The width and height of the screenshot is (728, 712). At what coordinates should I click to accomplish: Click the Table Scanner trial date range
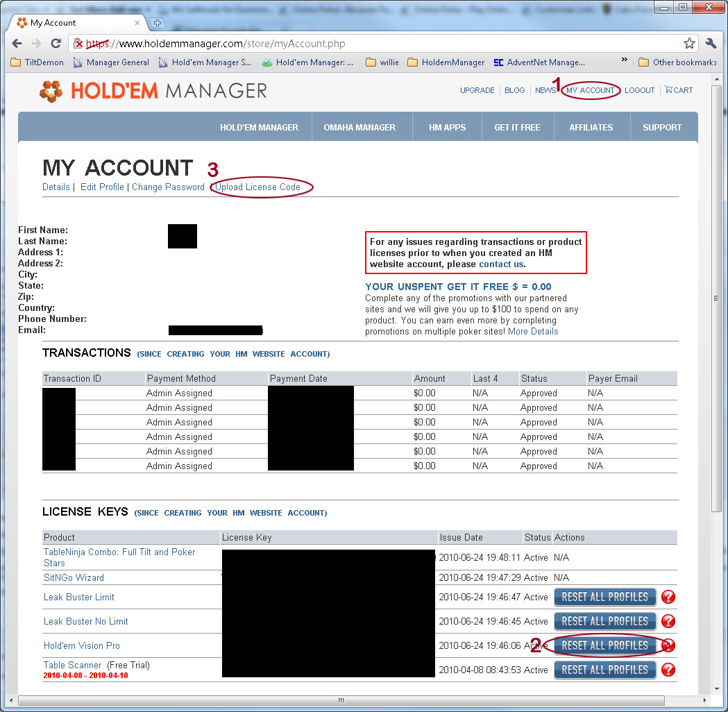(x=85, y=675)
